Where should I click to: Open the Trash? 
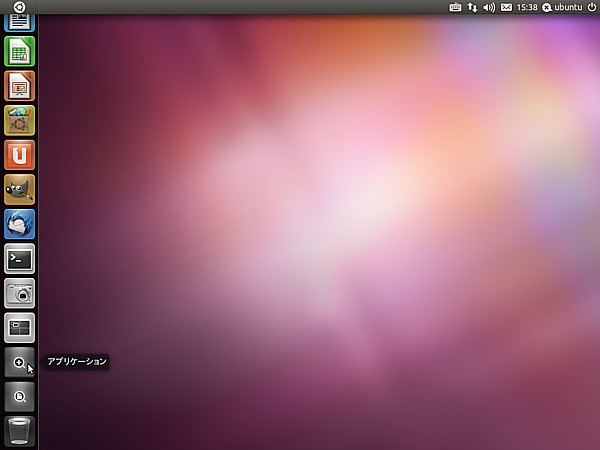coord(20,431)
